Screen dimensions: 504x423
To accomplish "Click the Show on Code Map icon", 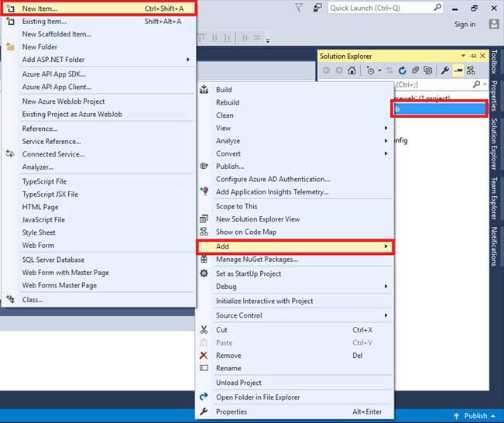I will 204,232.
